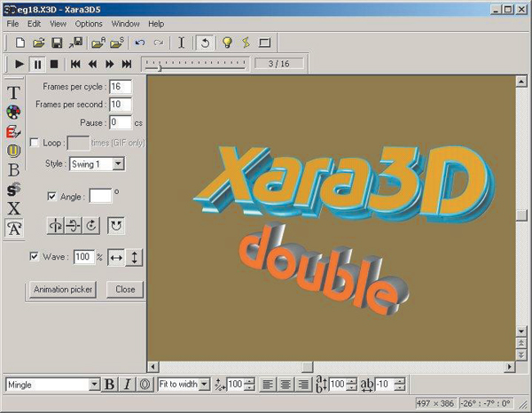Open Color options with palette icon
Image resolution: width=532 pixels, height=413 pixels.
14,112
